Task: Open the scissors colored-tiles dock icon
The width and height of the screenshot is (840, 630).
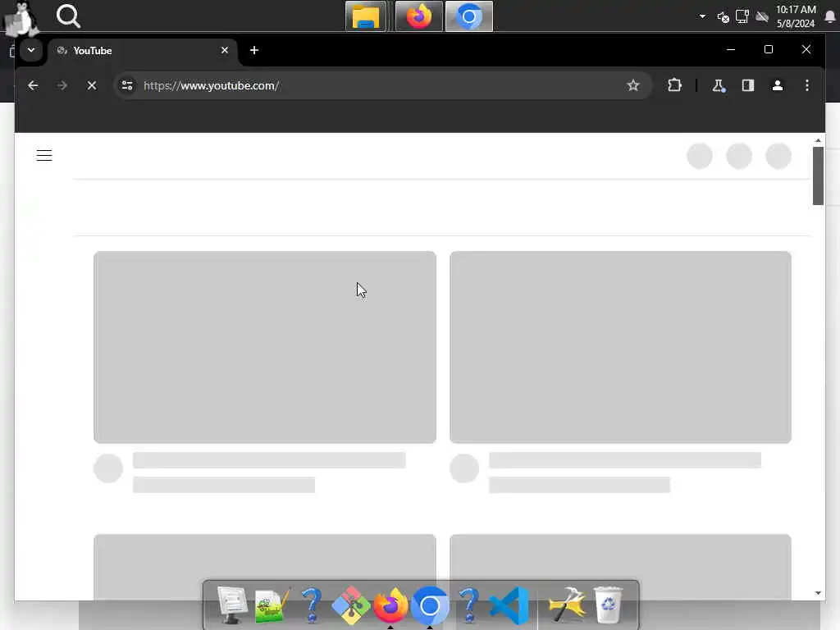Action: 351,605
